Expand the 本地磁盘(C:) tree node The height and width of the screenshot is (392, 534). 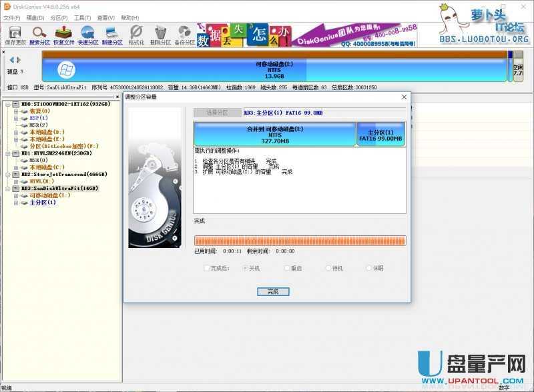(15, 167)
